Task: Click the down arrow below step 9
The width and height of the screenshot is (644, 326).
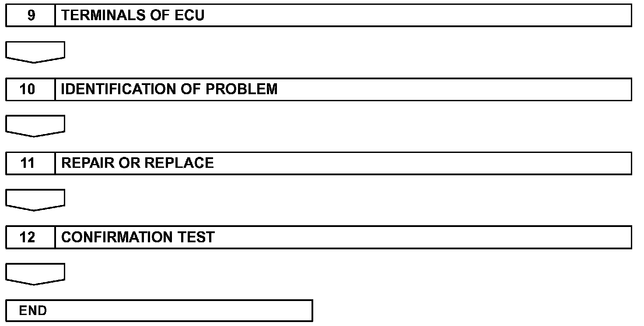Action: [x=35, y=52]
